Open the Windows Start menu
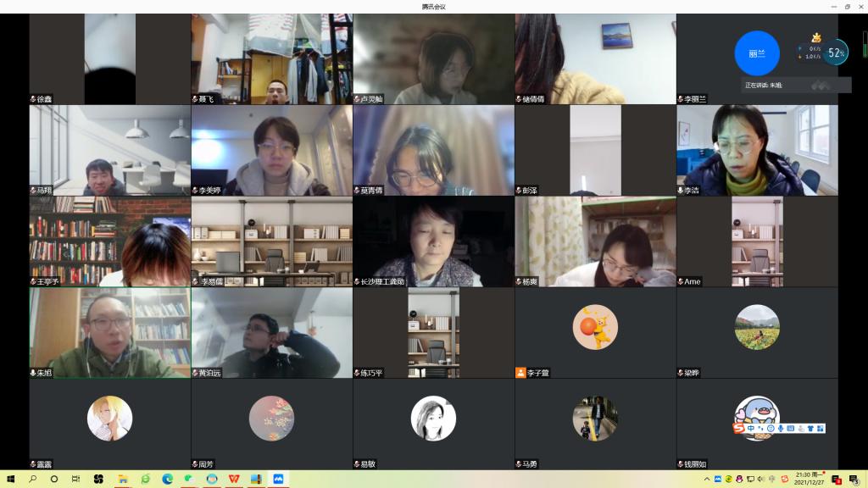 pyautogui.click(x=11, y=479)
